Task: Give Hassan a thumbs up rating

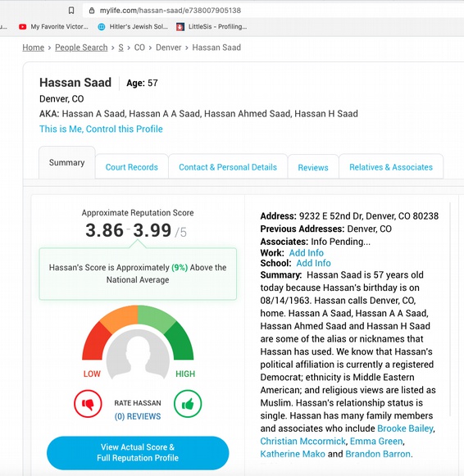Action: pos(188,404)
